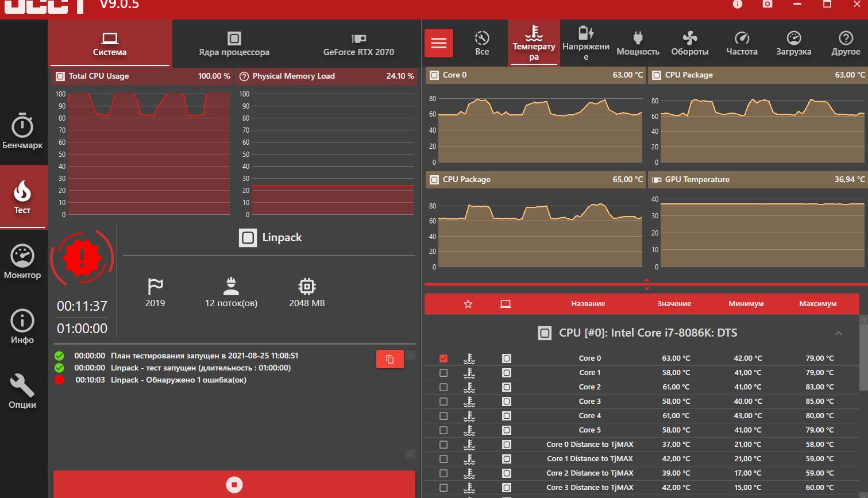868x498 pixels.
Task: Click the 12 поток(ов) threads icon
Action: pyautogui.click(x=231, y=286)
